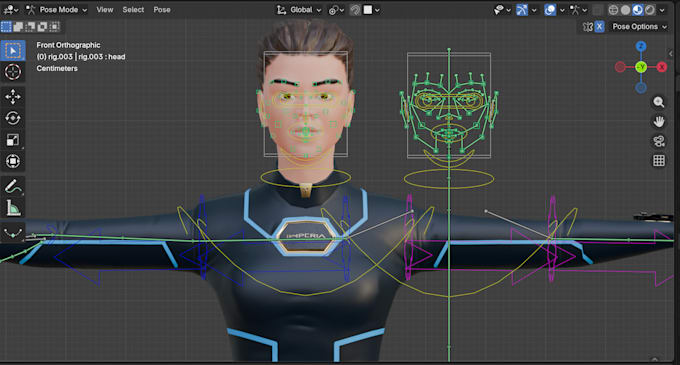Open overlays options dropdown arrow
The height and width of the screenshot is (365, 680).
point(562,10)
